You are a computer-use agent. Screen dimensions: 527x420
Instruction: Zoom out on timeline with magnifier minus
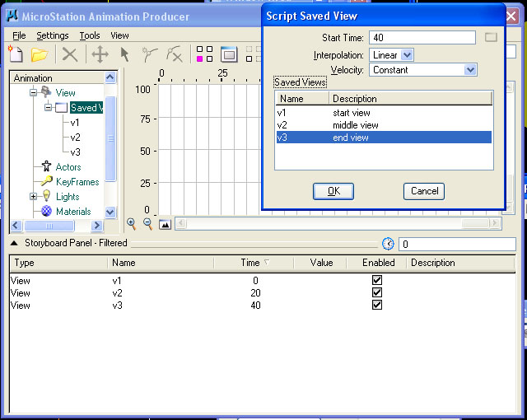[148, 224]
